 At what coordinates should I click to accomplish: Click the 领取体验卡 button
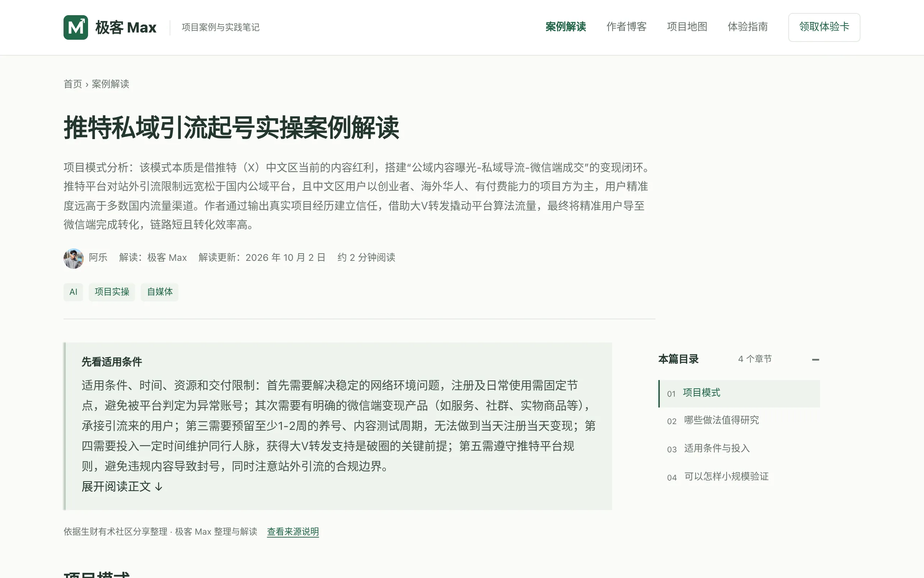tap(824, 27)
